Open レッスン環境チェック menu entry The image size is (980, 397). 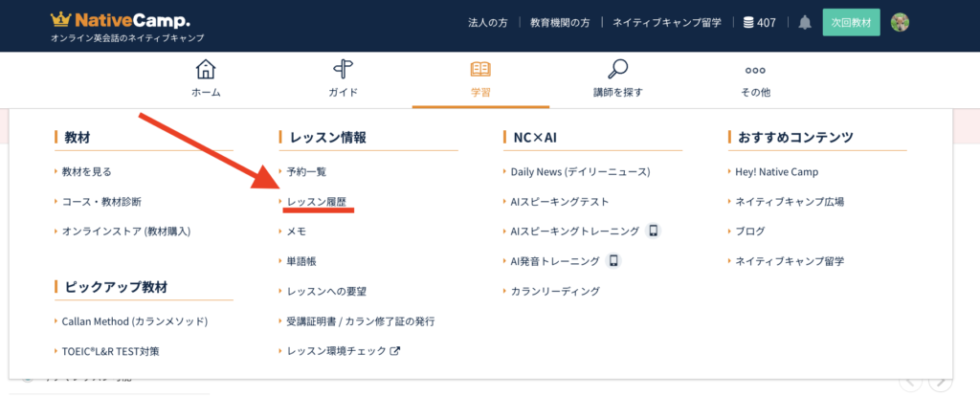point(336,351)
